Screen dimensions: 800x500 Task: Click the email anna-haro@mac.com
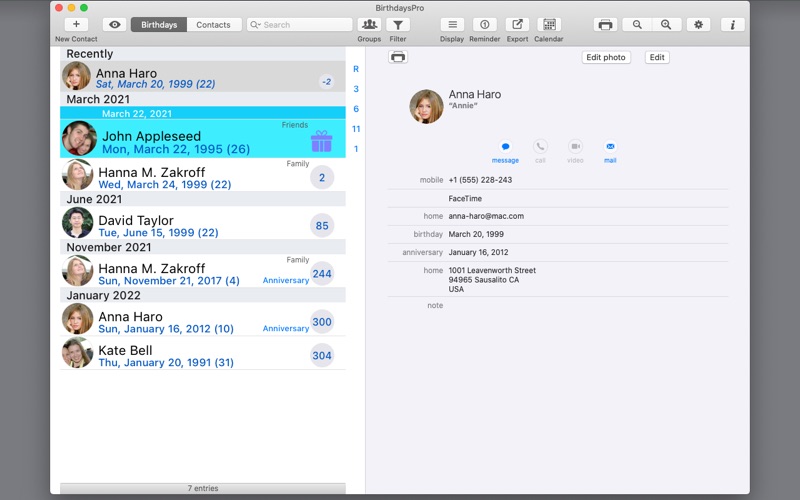coord(486,216)
